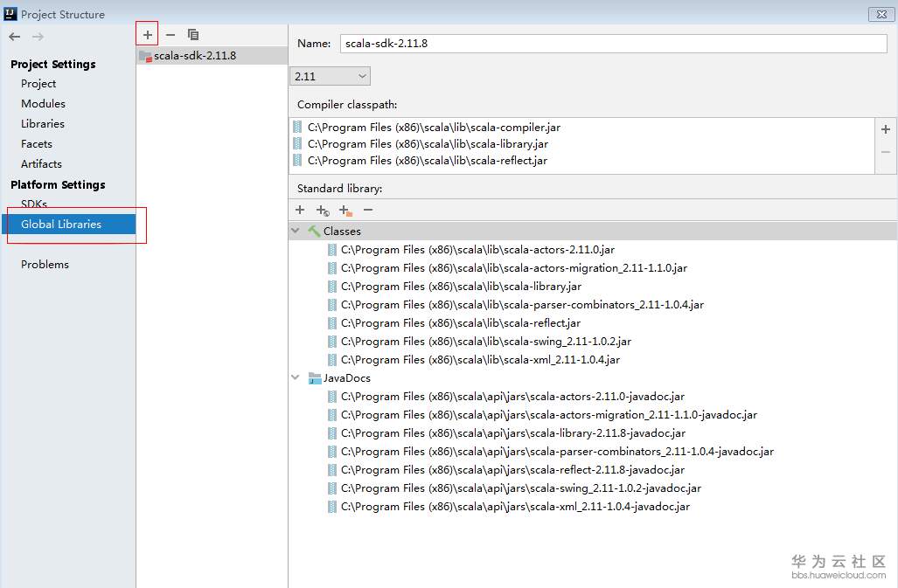The image size is (898, 588).
Task: Copy the selected library with copy icon
Action: 193,35
